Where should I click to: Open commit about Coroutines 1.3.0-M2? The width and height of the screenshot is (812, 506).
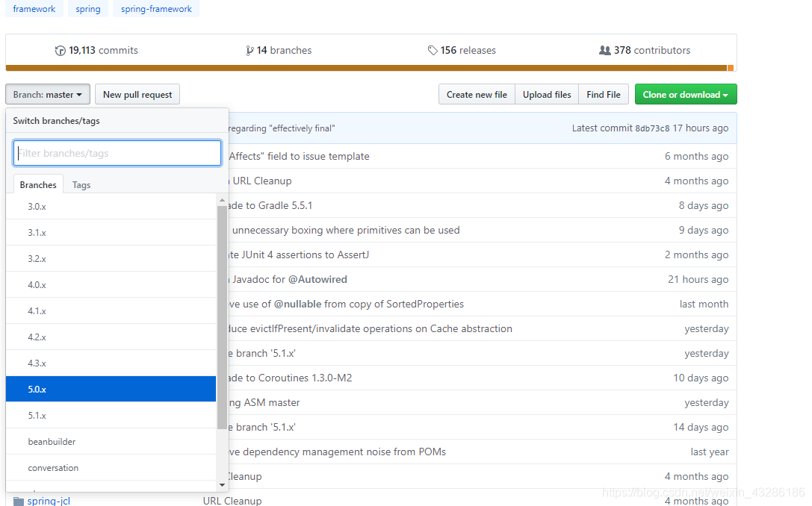290,378
